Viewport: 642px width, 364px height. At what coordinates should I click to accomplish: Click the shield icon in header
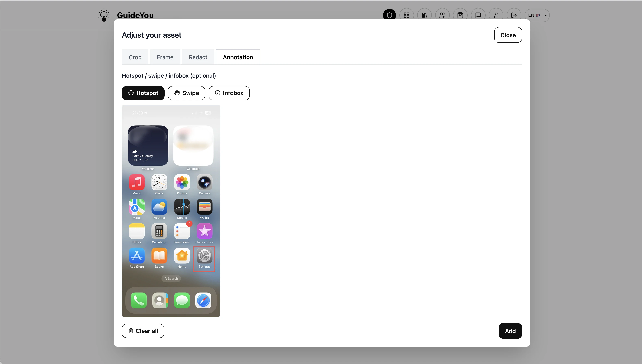[x=389, y=15]
